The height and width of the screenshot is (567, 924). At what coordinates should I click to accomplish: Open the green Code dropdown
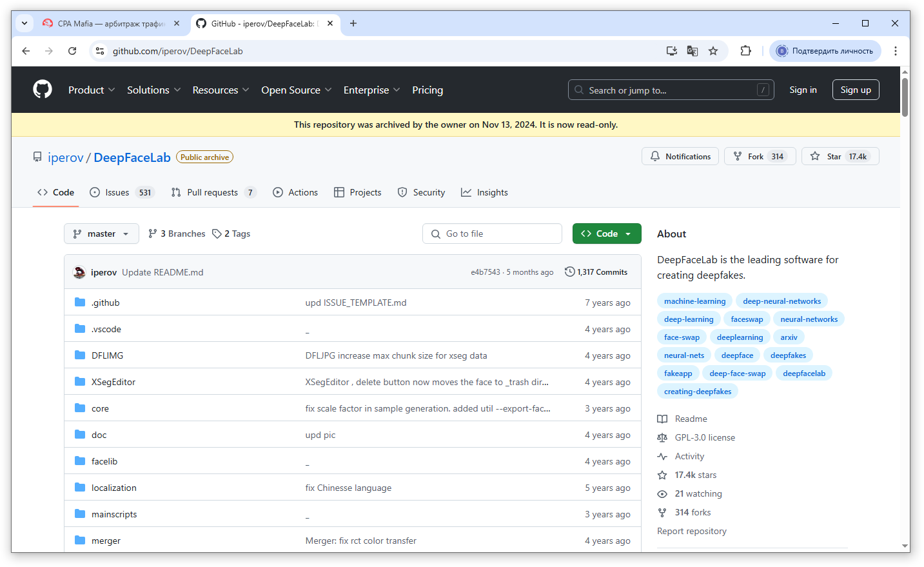pyautogui.click(x=606, y=234)
